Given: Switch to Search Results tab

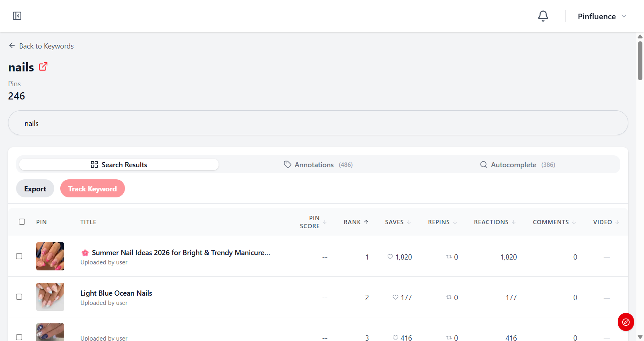Looking at the screenshot, I should 119,164.
